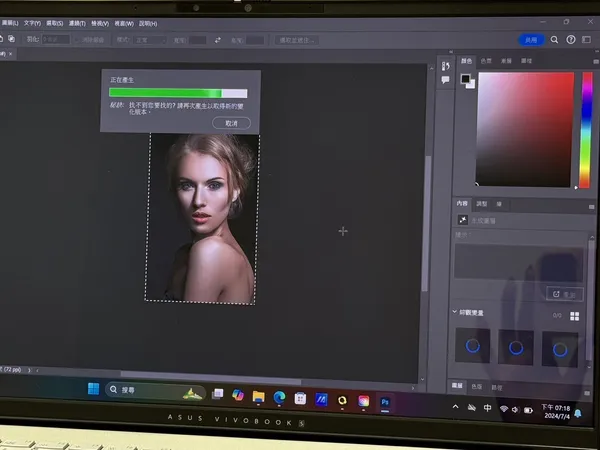Screen dimensions: 600x450
Task: Click the 寬度 width input field
Action: (x=198, y=40)
